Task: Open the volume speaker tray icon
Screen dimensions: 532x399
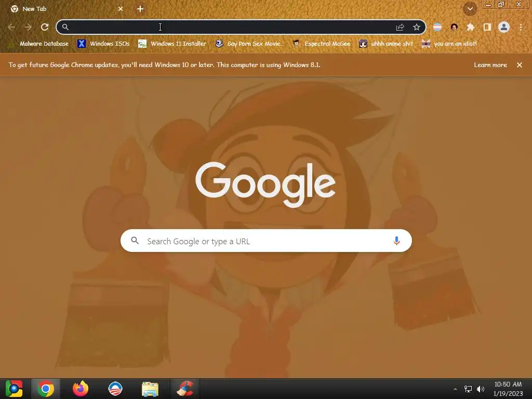Action: point(481,389)
